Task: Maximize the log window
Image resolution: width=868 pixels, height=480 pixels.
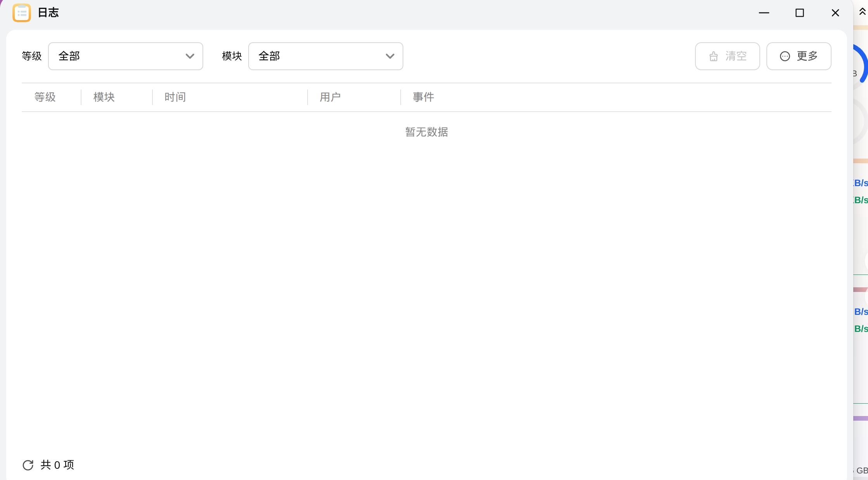Action: click(x=799, y=13)
